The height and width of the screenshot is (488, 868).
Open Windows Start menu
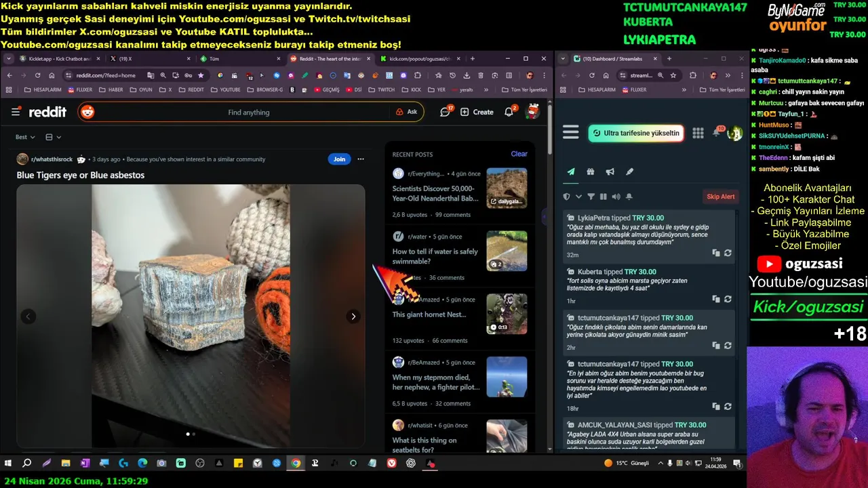pyautogui.click(x=8, y=463)
